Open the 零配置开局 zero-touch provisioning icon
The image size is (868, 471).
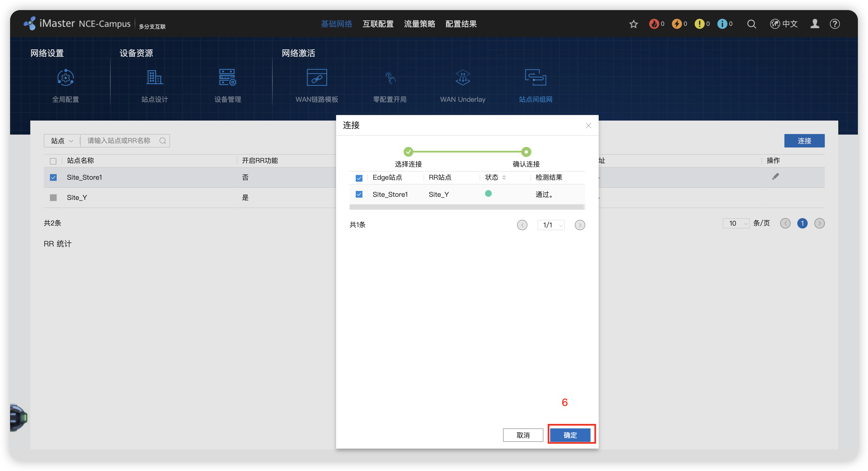point(390,78)
